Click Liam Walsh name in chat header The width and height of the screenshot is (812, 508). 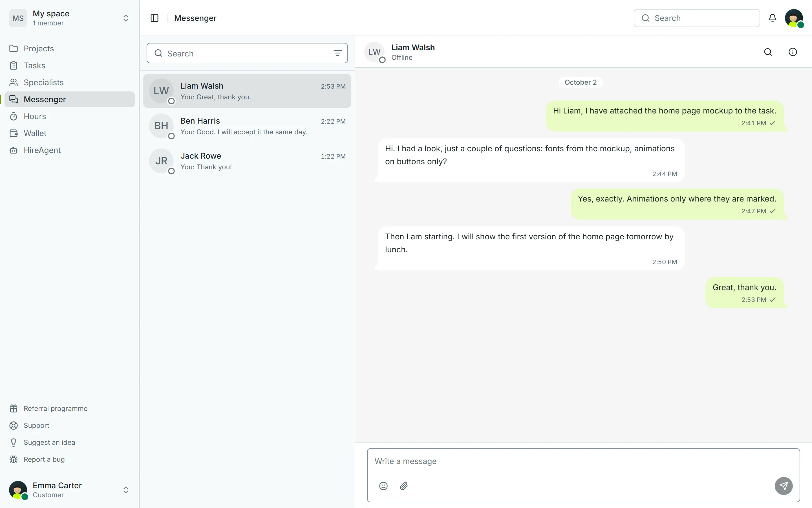pos(413,48)
